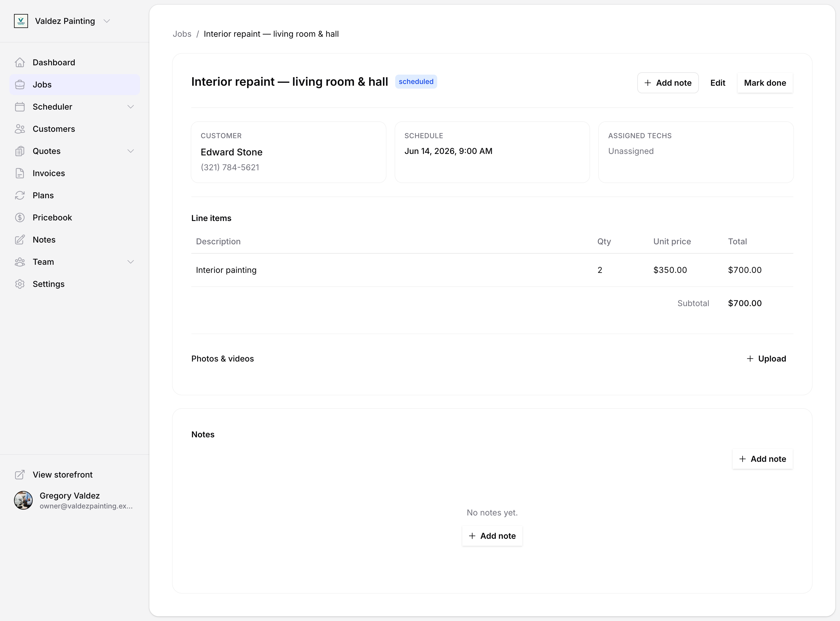Viewport: 840px width, 621px height.
Task: Expand the Scheduler submenu chevron
Action: [x=130, y=107]
